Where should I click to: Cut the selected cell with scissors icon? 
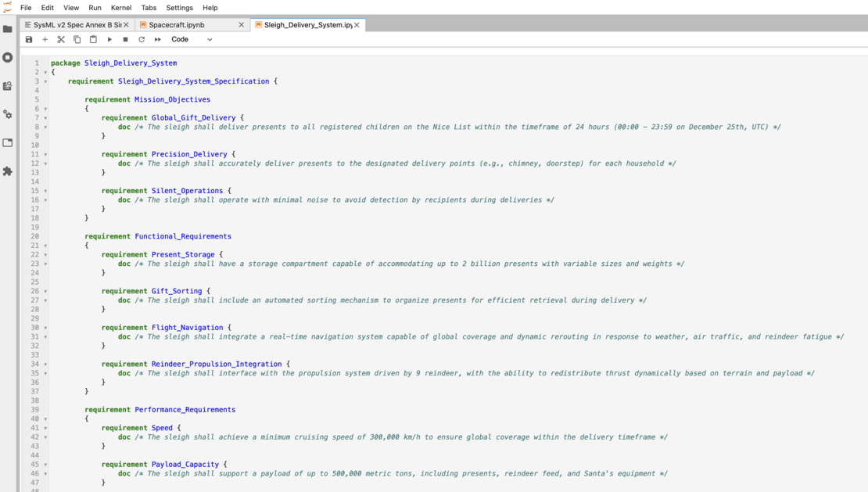point(61,39)
